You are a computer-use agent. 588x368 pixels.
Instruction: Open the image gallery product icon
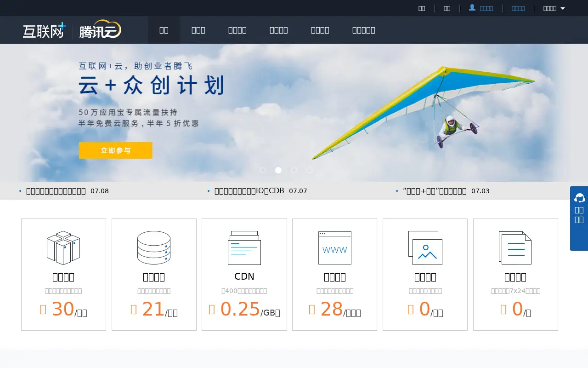[x=425, y=247]
